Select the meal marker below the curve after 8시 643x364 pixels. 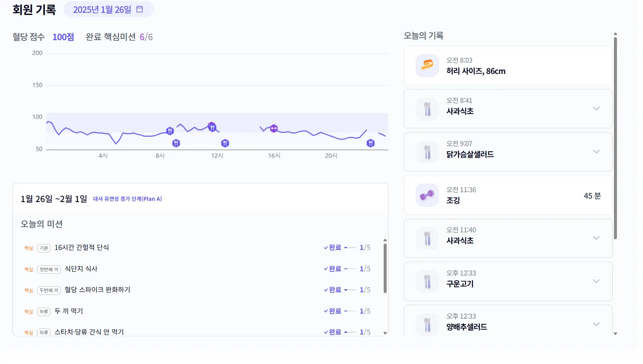[176, 143]
